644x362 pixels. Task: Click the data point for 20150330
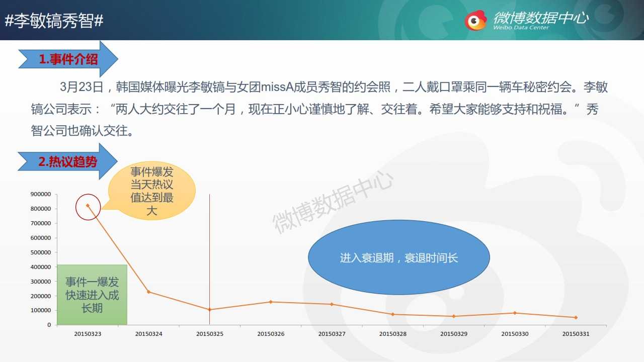[x=515, y=313]
